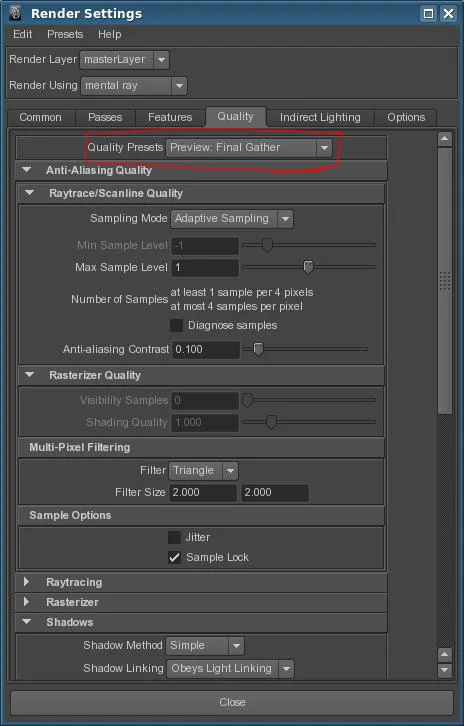464x726 pixels.
Task: Click the Close button
Action: [x=232, y=702]
